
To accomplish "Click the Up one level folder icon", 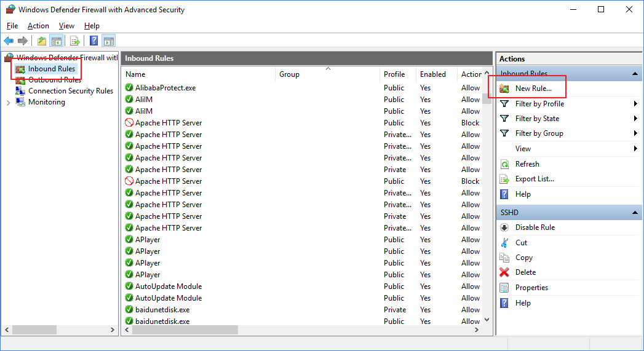I will 41,41.
